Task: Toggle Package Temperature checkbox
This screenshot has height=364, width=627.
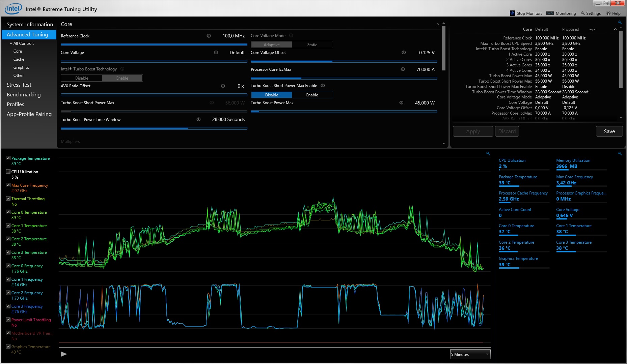Action: (x=8, y=158)
